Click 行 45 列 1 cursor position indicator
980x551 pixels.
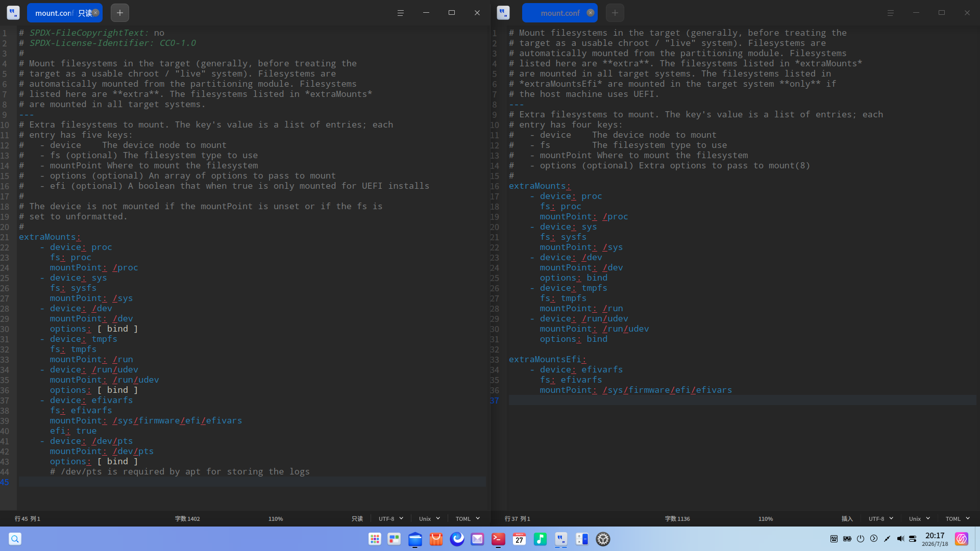(x=28, y=518)
